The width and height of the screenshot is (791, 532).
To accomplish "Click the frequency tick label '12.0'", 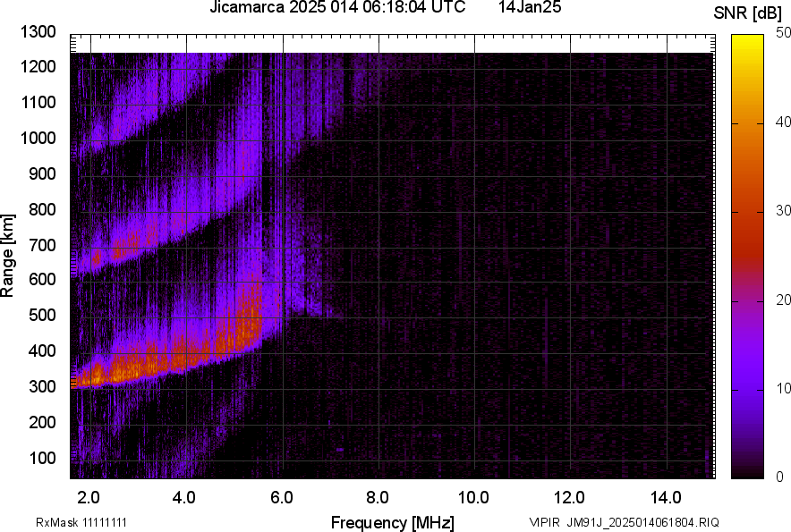I will tap(570, 498).
